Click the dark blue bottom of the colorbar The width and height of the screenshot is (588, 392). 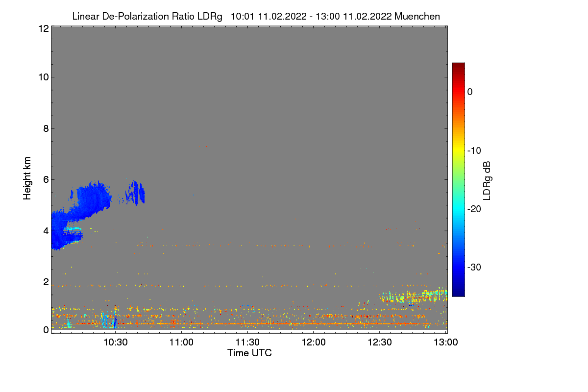pos(458,293)
